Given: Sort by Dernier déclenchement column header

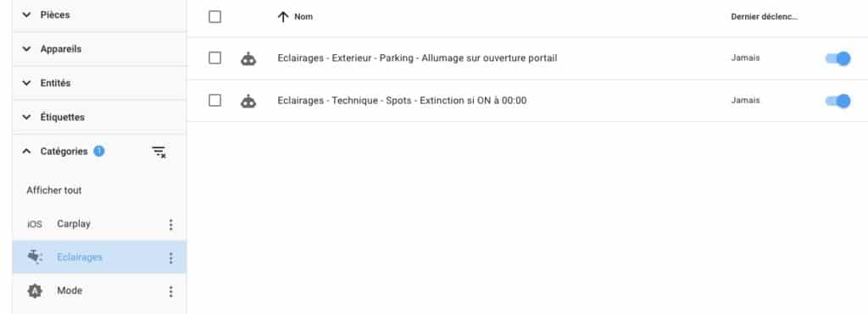Looking at the screenshot, I should pos(765,17).
